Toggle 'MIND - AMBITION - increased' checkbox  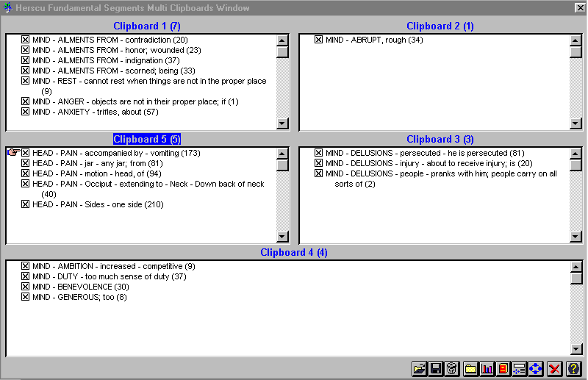[x=25, y=266]
